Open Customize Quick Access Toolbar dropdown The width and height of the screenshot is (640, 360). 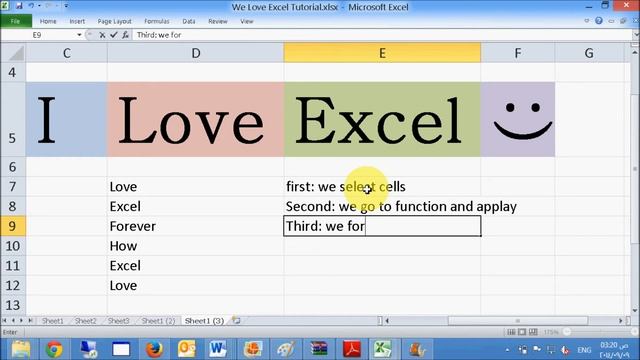point(67,6)
